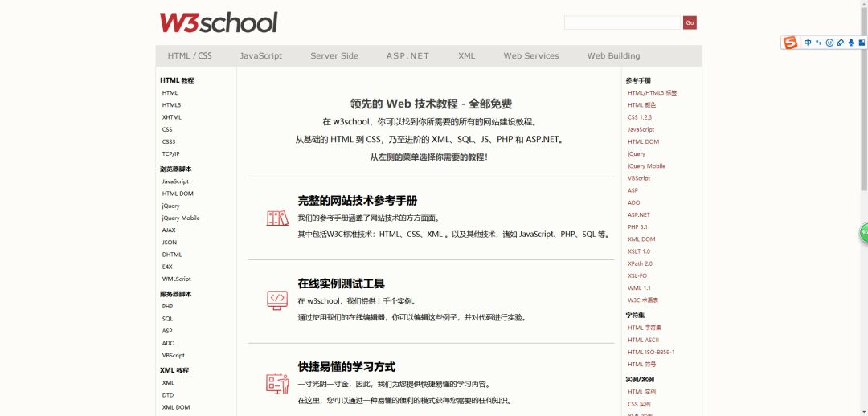Open DHTML tutorial link
Image resolution: width=868 pixels, height=416 pixels.
click(x=172, y=255)
